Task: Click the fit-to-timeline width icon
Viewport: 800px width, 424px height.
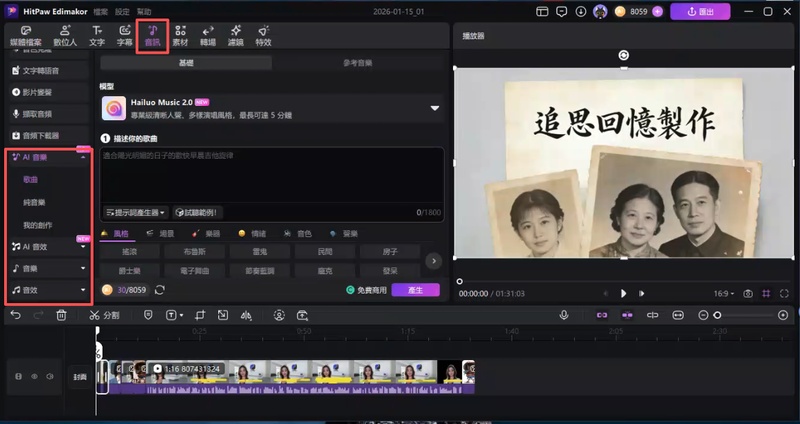Action: point(678,315)
